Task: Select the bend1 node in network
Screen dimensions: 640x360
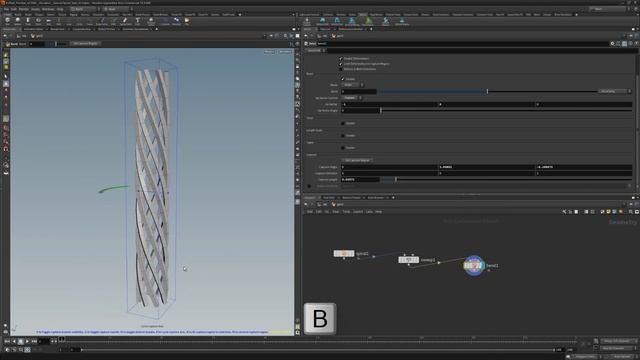Action: click(474, 266)
